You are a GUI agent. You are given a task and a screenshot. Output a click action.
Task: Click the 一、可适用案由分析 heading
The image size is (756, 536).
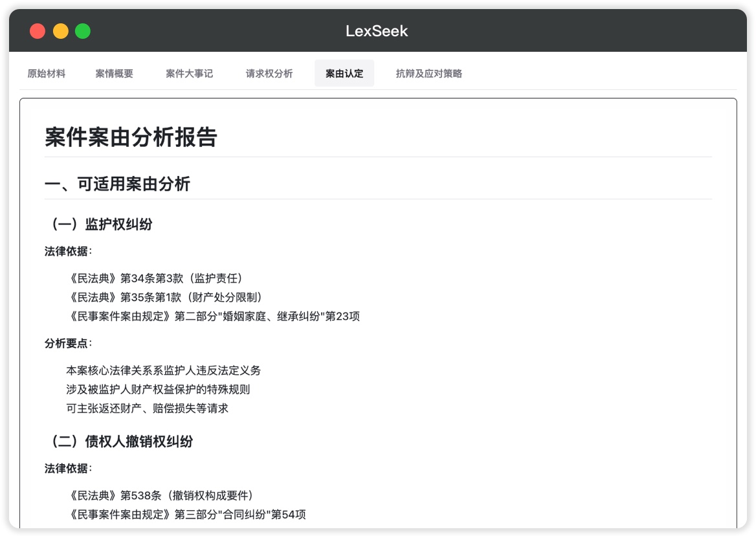pyautogui.click(x=117, y=184)
